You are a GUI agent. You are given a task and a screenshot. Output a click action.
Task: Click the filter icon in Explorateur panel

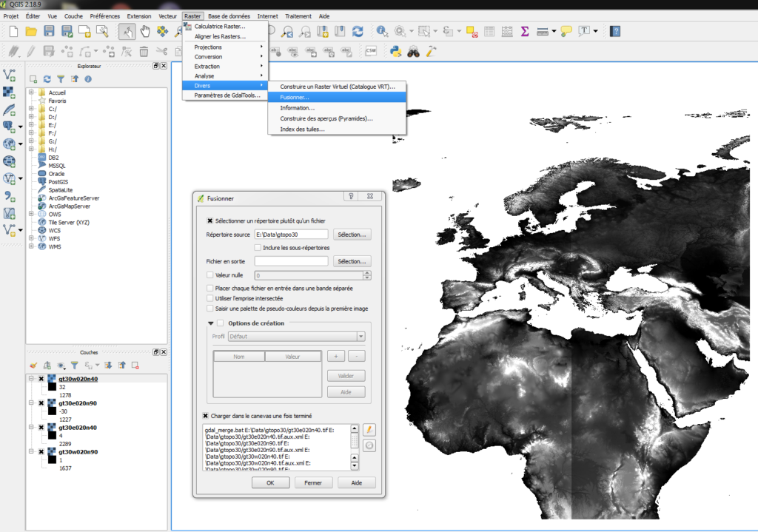point(61,78)
